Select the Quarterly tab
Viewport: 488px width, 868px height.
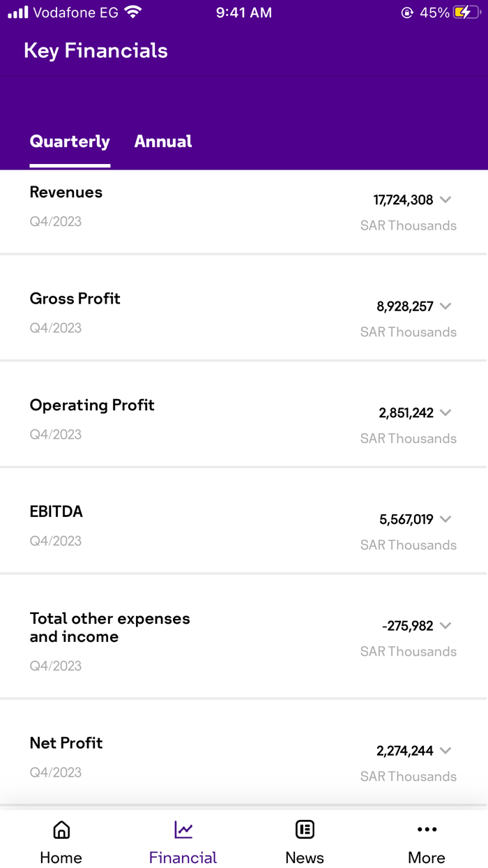click(x=70, y=141)
